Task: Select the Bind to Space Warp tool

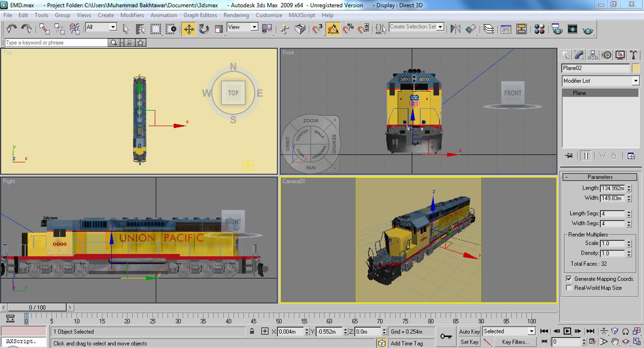Action: (74, 29)
